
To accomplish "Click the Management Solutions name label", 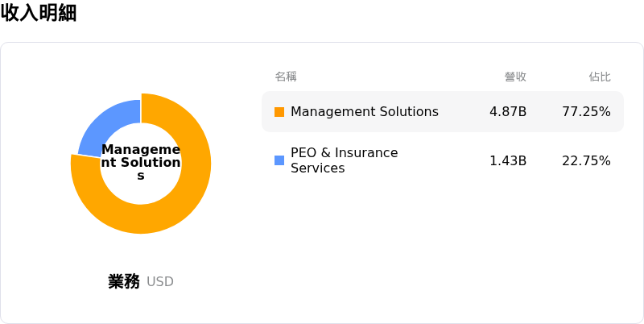I will (365, 112).
